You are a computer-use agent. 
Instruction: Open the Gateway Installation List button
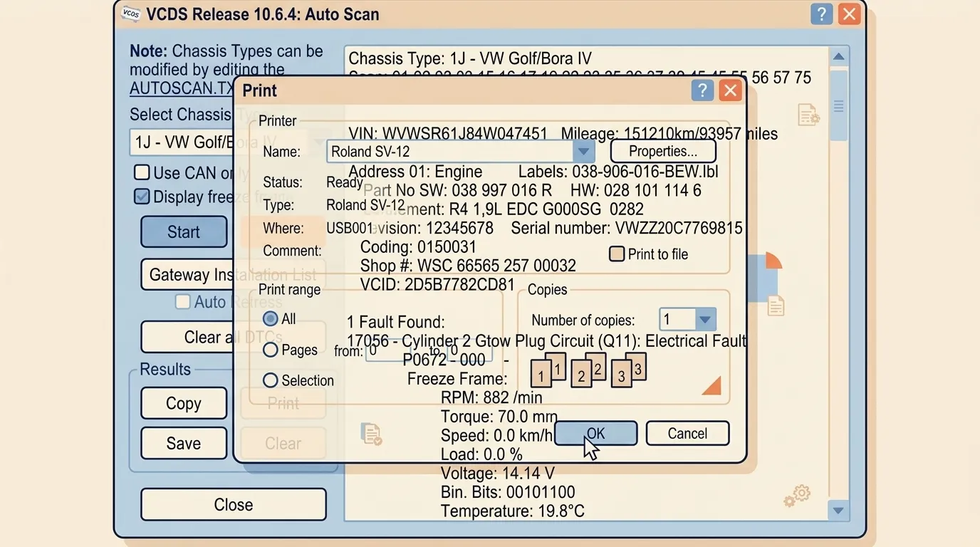click(x=233, y=274)
